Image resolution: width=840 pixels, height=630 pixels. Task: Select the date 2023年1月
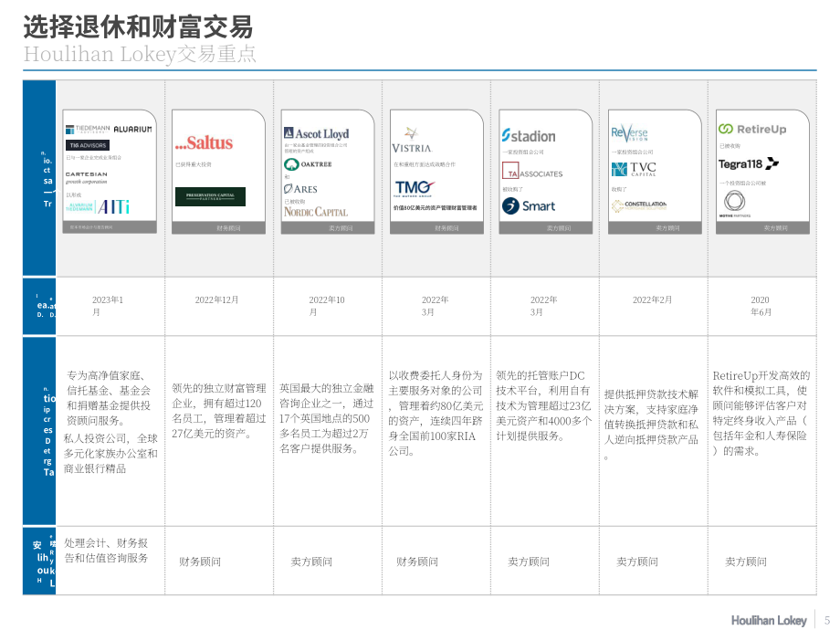pyautogui.click(x=108, y=306)
